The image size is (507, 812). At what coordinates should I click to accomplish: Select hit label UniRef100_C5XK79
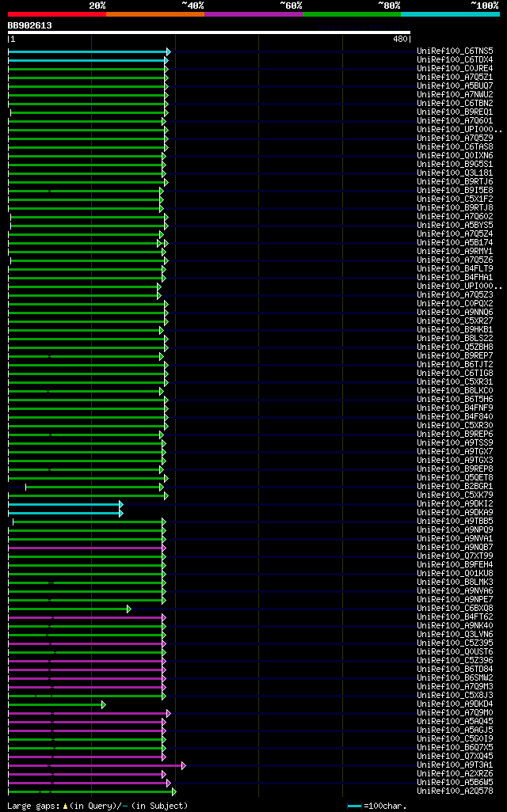(456, 495)
